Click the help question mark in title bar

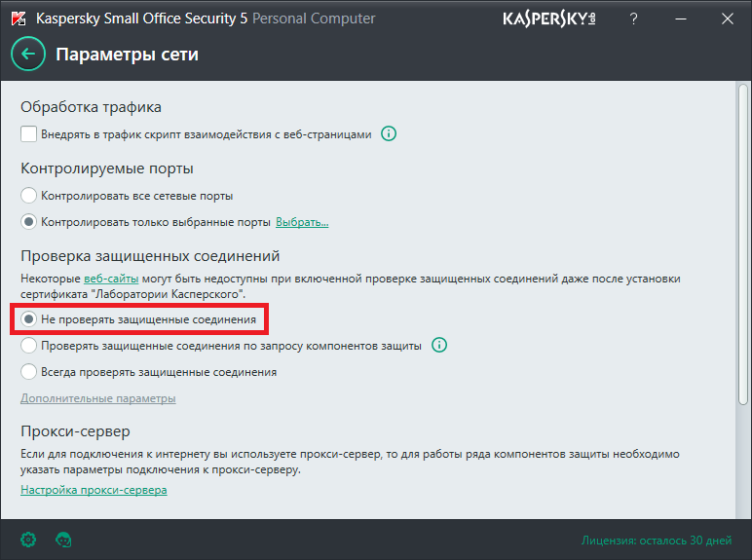point(635,19)
